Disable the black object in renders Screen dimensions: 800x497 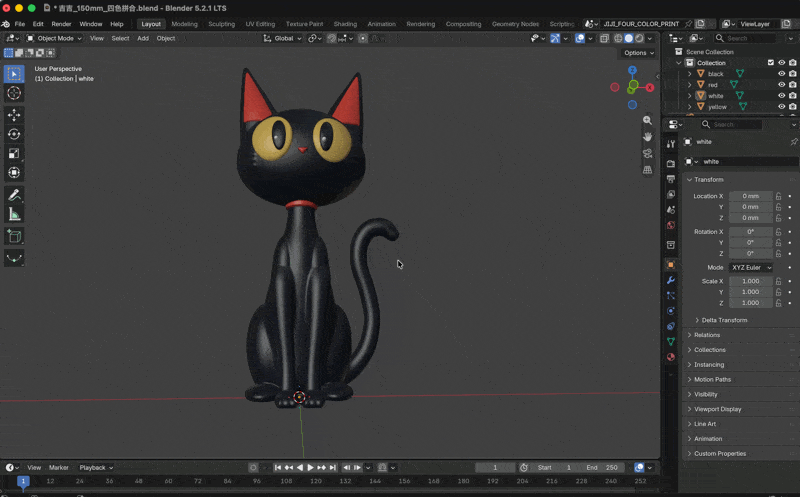[792, 73]
